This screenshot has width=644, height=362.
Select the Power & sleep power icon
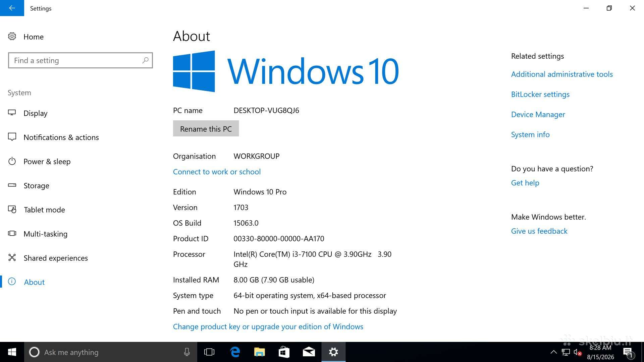12,161
